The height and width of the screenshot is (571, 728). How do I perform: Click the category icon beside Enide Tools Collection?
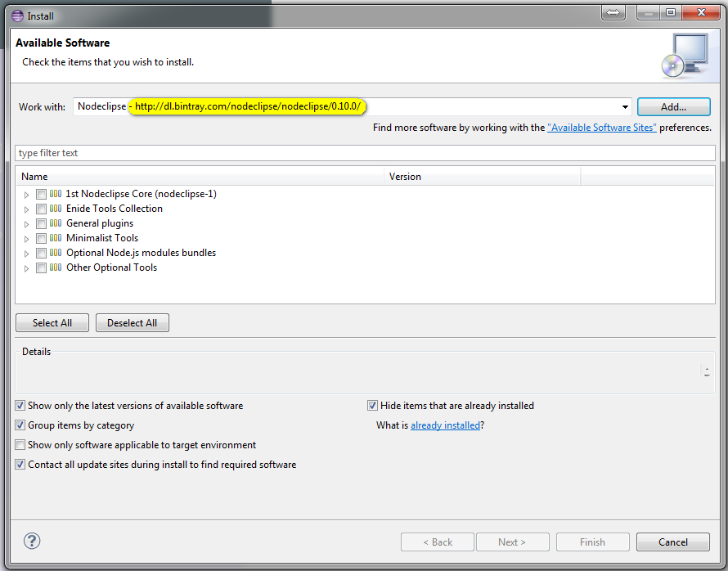point(56,209)
